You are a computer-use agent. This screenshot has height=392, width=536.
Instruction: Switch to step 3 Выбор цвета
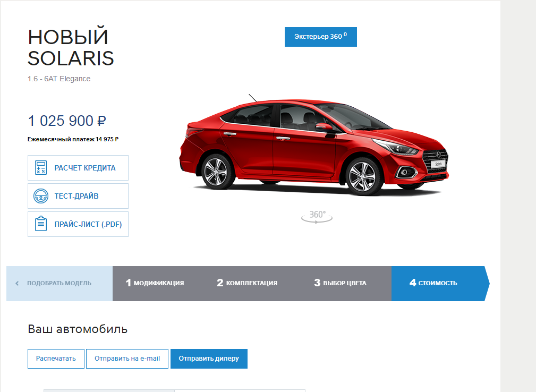click(340, 283)
